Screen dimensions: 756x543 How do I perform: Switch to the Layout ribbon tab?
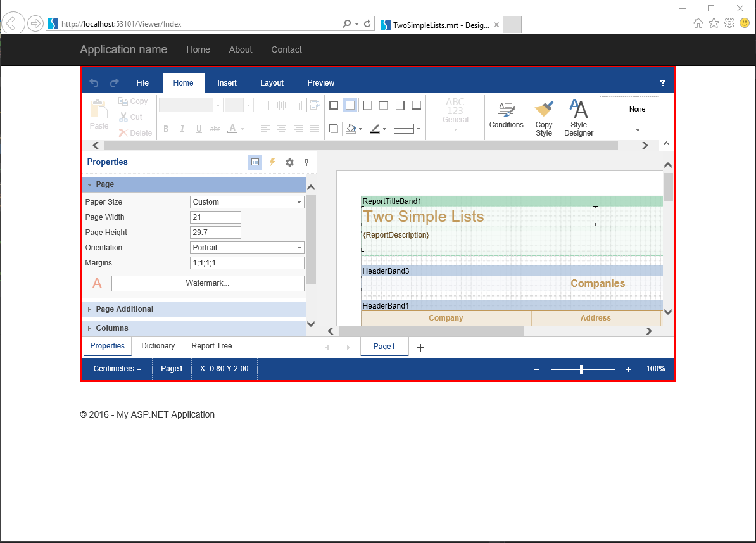click(272, 83)
